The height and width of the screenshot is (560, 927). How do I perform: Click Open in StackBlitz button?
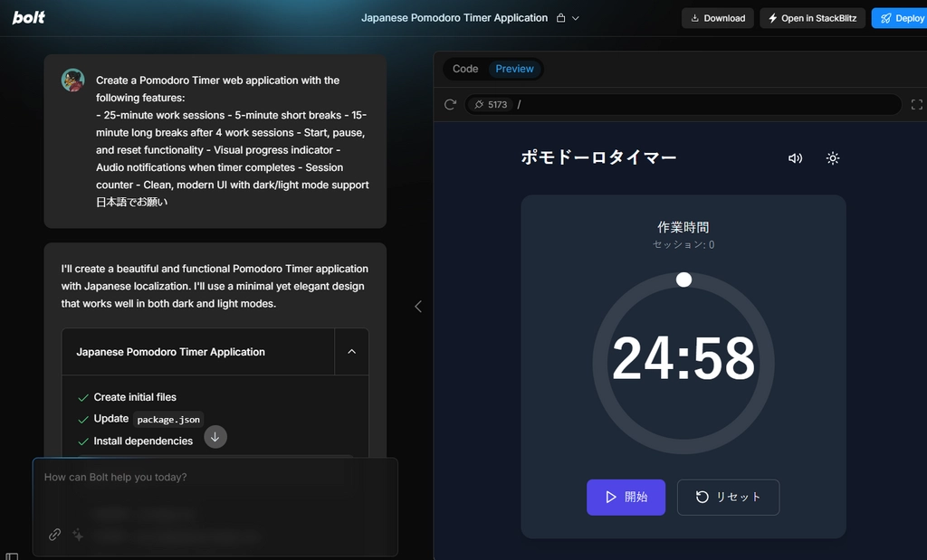point(812,18)
